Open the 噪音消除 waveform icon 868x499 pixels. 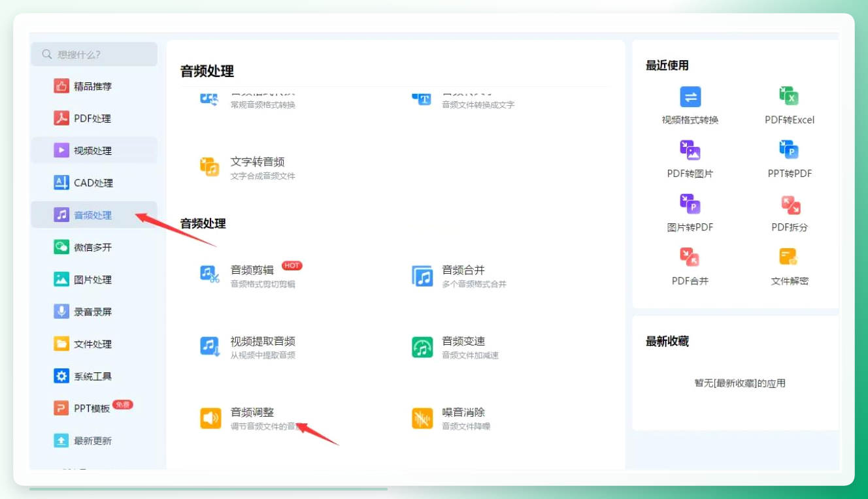(422, 418)
